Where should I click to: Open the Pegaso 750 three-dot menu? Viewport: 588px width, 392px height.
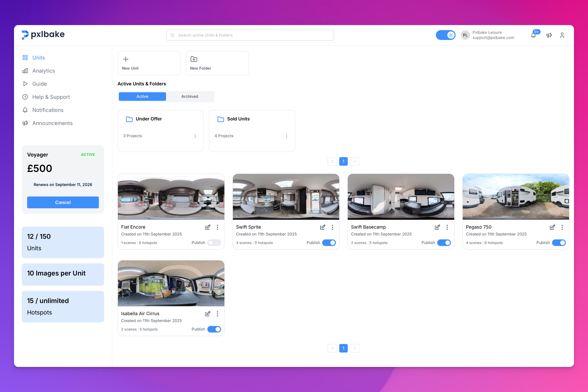tap(562, 227)
